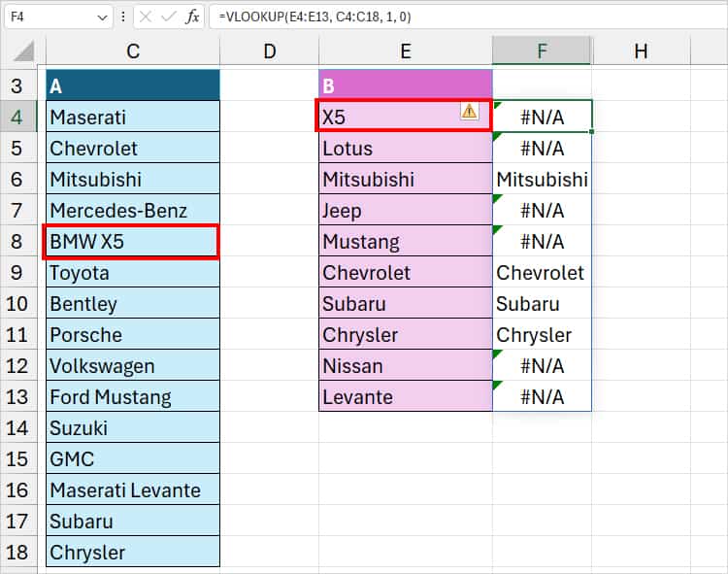Screen dimensions: 728x574
Task: Select column F header
Action: pos(542,51)
